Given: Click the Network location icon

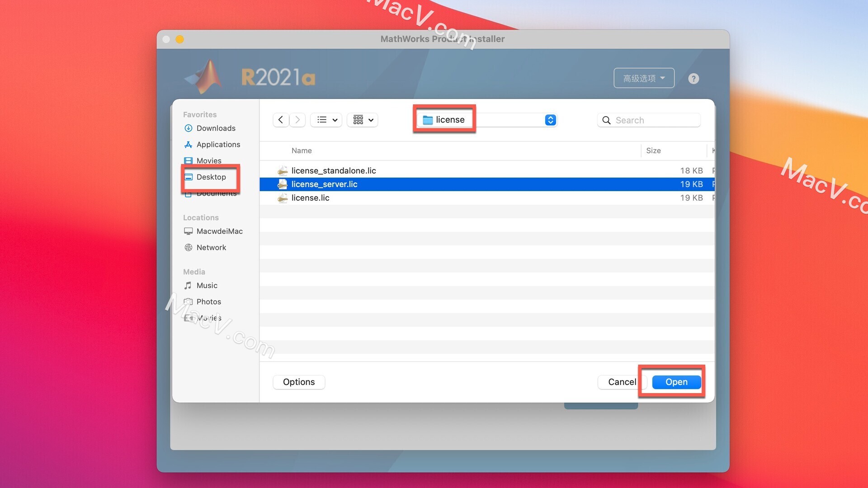Looking at the screenshot, I should [x=189, y=247].
